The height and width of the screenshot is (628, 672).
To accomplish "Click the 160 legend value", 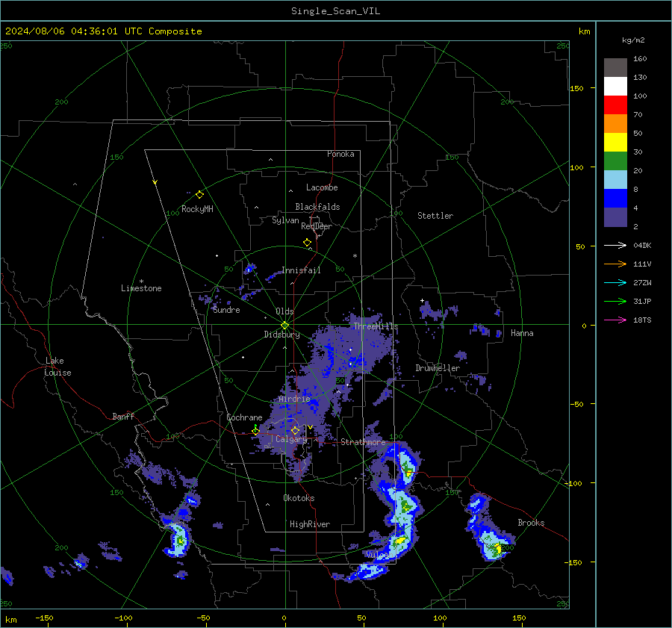I will tap(640, 59).
